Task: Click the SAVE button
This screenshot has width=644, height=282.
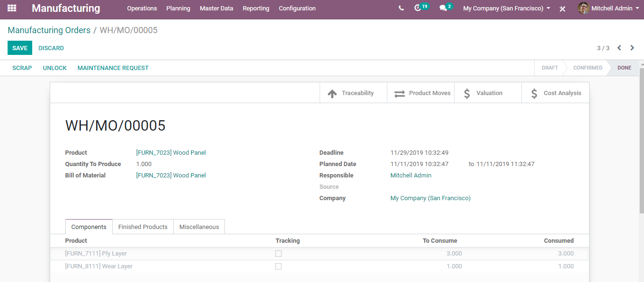Action: [20, 48]
